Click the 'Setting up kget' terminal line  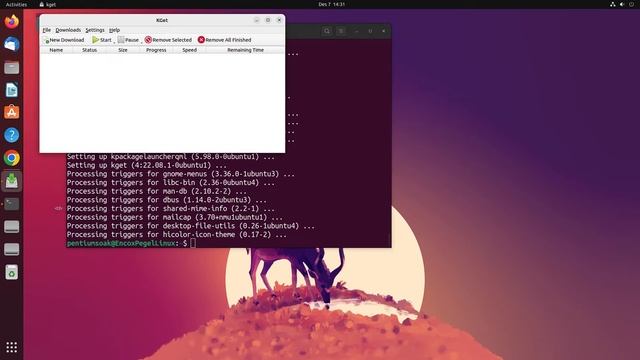point(147,165)
